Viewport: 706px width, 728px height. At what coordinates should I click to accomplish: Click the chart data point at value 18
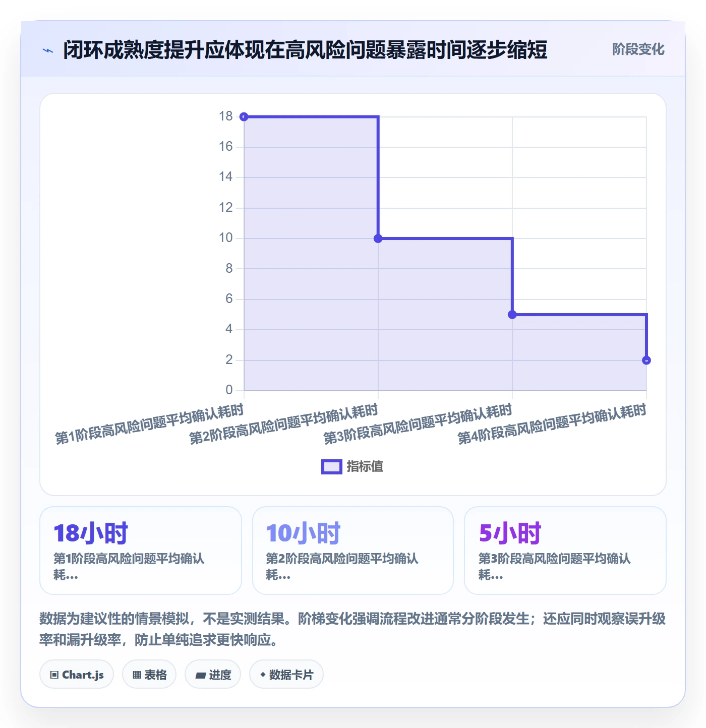[x=244, y=117]
